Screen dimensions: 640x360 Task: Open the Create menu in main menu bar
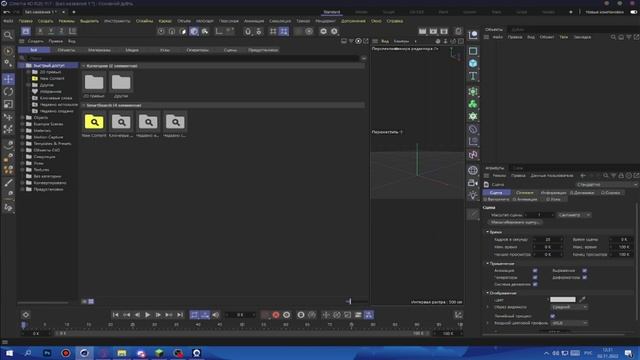45,21
